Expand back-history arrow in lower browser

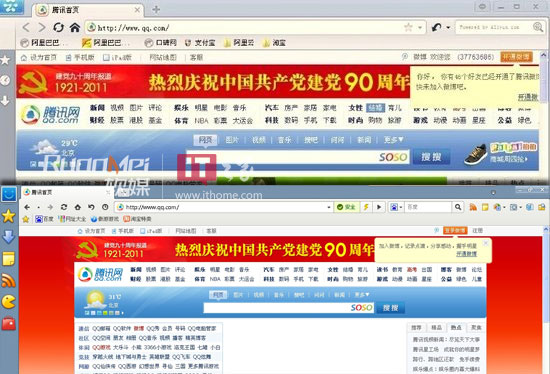coord(38,208)
